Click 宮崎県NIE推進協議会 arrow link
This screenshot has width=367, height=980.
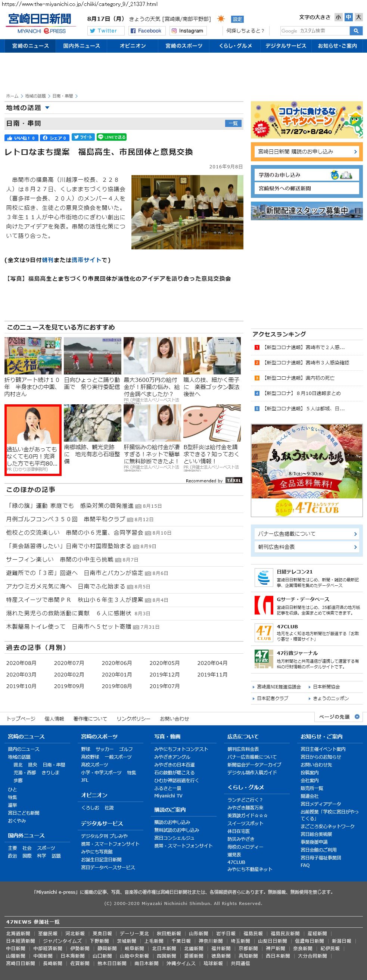click(x=279, y=687)
